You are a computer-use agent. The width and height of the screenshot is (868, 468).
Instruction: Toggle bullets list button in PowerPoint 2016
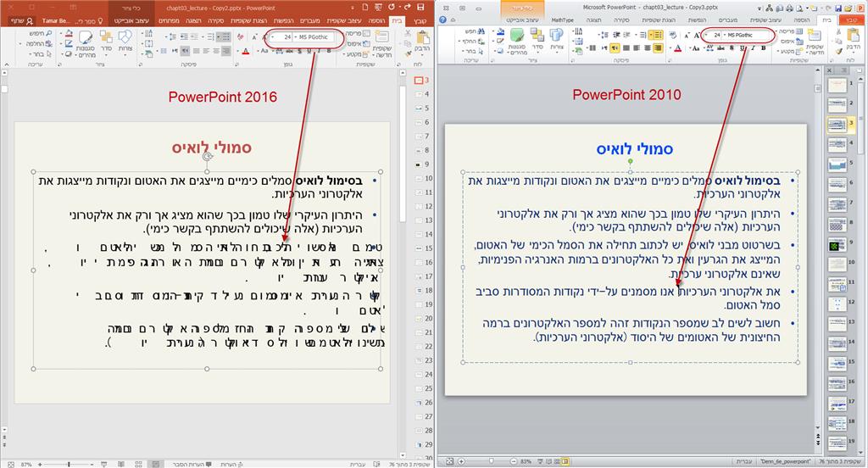tap(226, 36)
